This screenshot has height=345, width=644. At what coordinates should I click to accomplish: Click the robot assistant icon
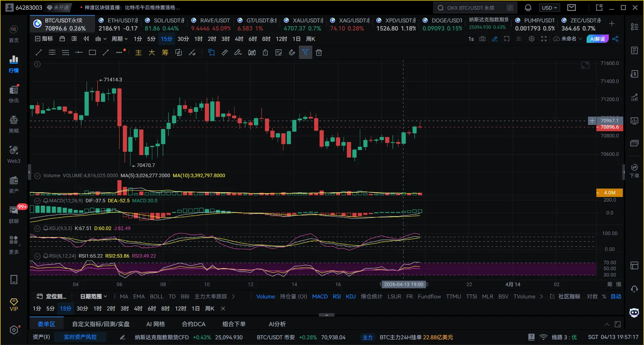(x=634, y=313)
